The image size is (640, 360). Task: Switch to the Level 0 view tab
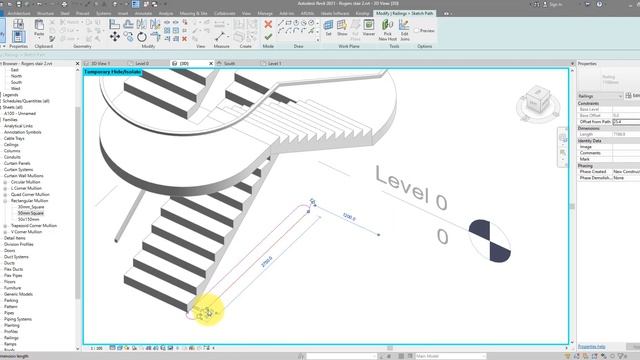pyautogui.click(x=142, y=64)
